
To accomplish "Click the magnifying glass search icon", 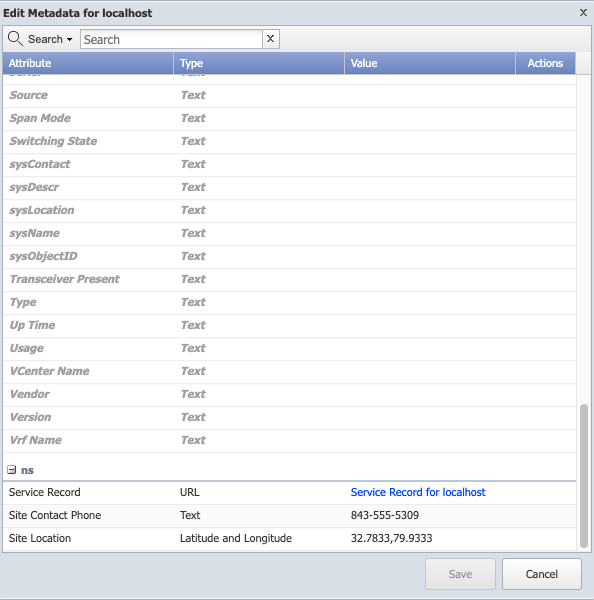I will click(x=15, y=39).
